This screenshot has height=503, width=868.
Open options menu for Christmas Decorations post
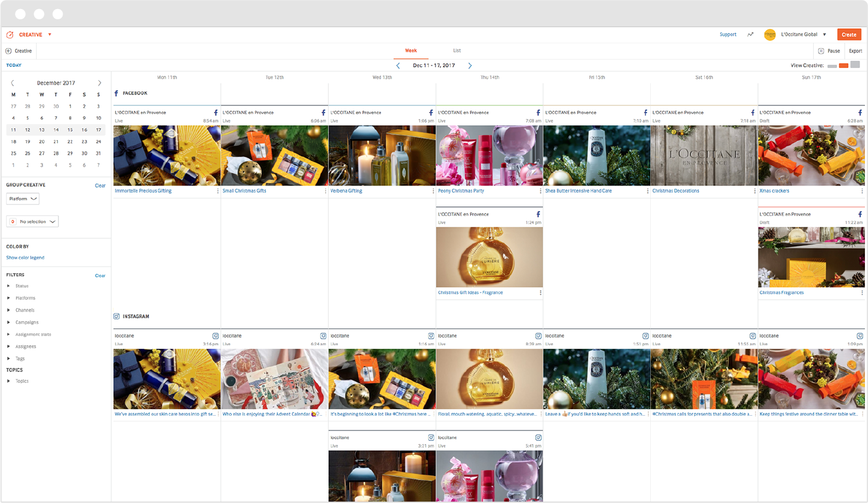point(755,191)
